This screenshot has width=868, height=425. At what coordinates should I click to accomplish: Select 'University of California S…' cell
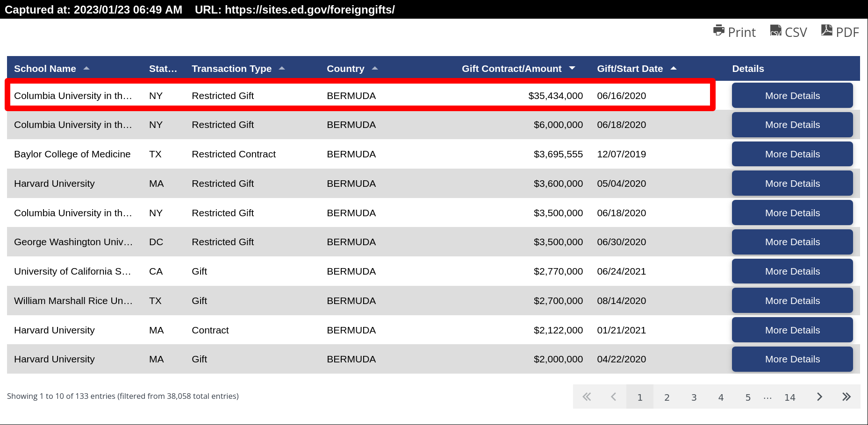click(72, 271)
